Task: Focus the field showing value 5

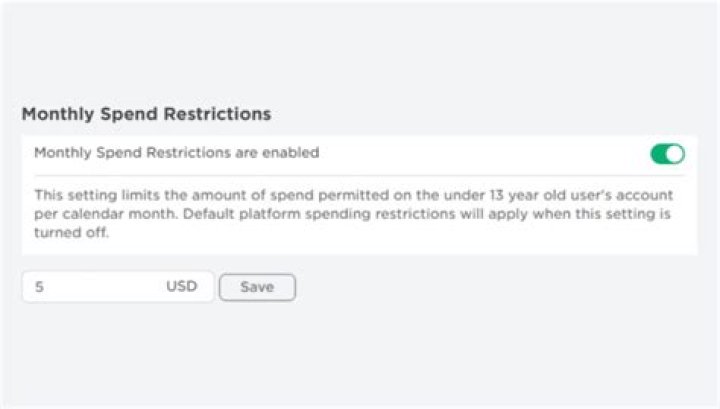Action: pos(95,287)
